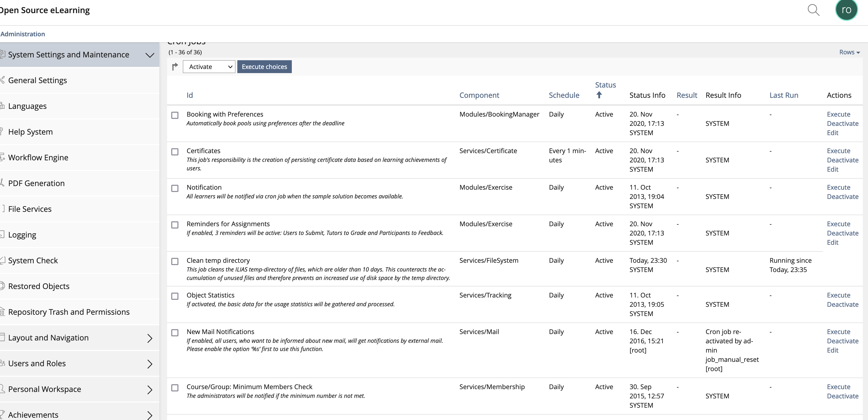Image resolution: width=868 pixels, height=420 pixels.
Task: Open General Settings menu item
Action: pos(37,80)
